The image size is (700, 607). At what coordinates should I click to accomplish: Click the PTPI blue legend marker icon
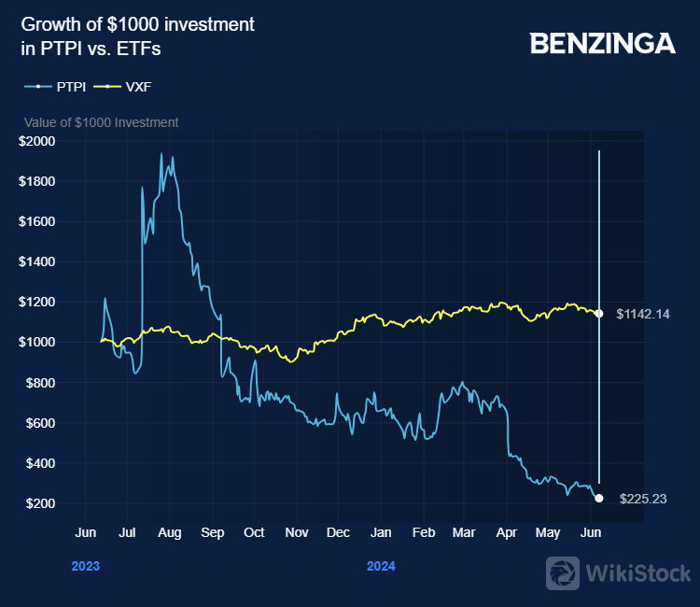pos(37,87)
